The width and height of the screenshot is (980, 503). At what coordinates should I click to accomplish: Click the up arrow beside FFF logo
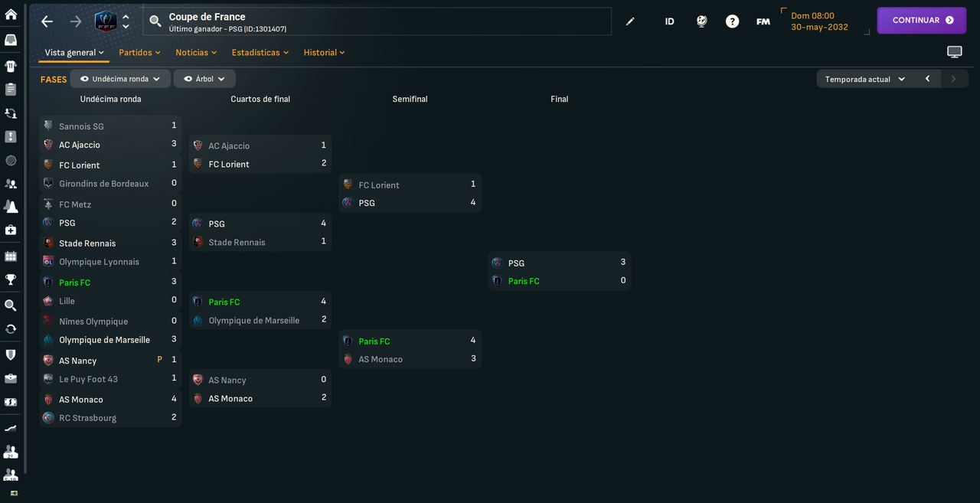(x=126, y=17)
